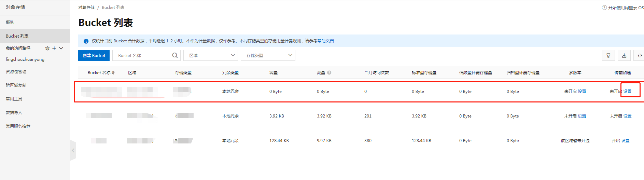Image resolution: width=644 pixels, height=180 pixels.
Task: Click the 低频型计费存储量 column header
Action: tap(476, 73)
